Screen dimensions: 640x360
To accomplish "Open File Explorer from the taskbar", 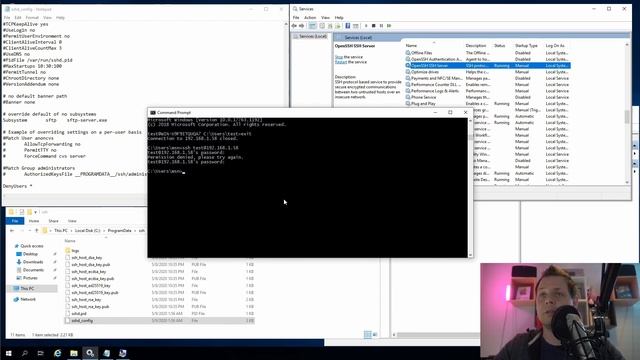I will [74, 353].
